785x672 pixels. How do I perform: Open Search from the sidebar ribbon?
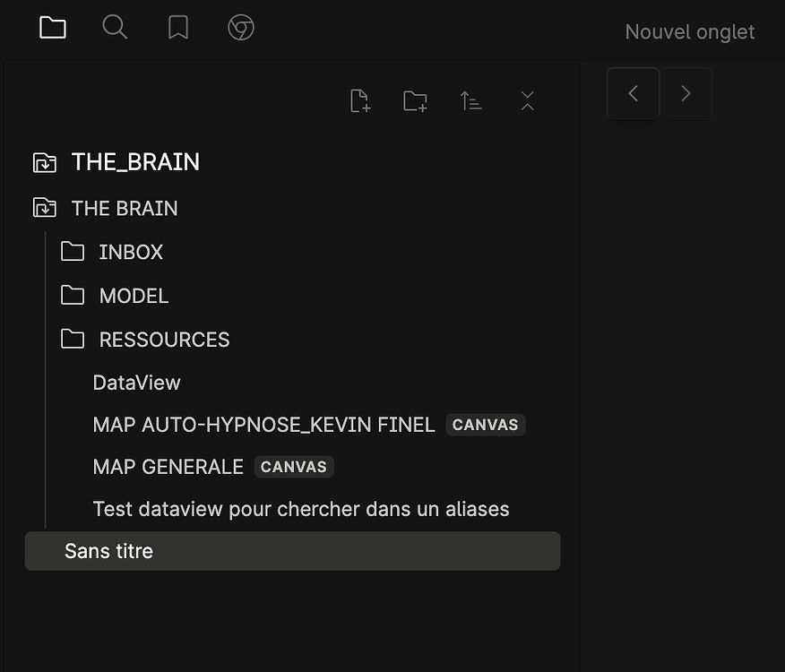pos(115,28)
